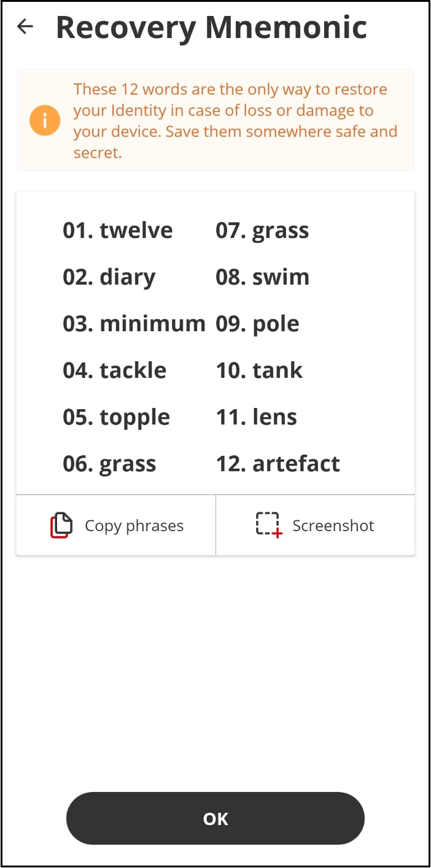Go back using the arrow icon
431x868 pixels.
click(x=25, y=26)
